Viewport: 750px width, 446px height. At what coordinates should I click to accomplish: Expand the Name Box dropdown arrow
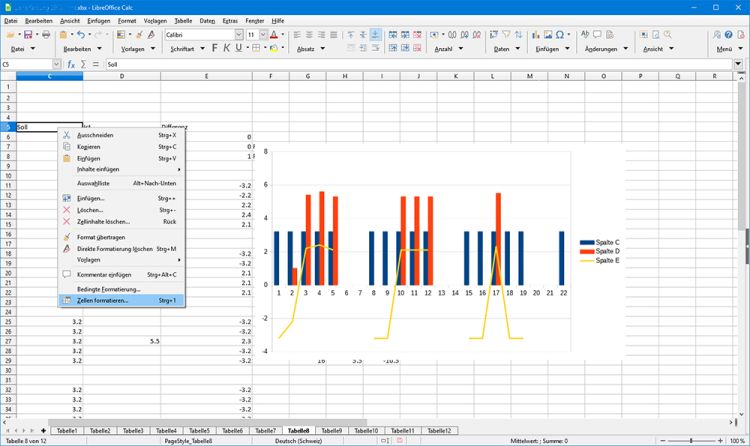56,64
